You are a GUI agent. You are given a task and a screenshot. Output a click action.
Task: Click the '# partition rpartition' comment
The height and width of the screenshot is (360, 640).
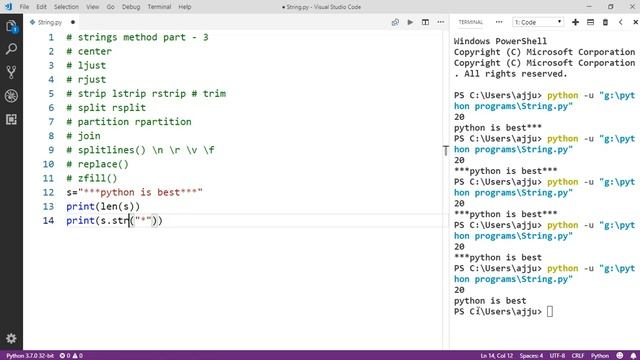(129, 122)
